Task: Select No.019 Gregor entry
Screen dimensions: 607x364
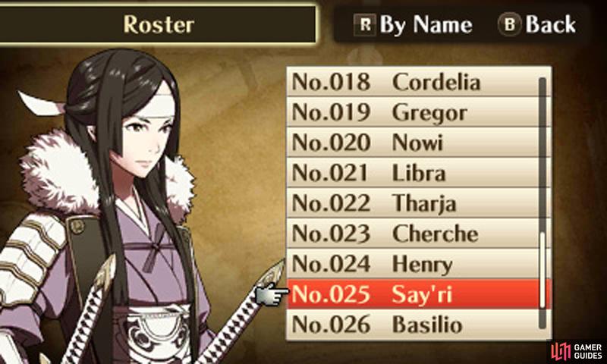Action: [x=414, y=112]
